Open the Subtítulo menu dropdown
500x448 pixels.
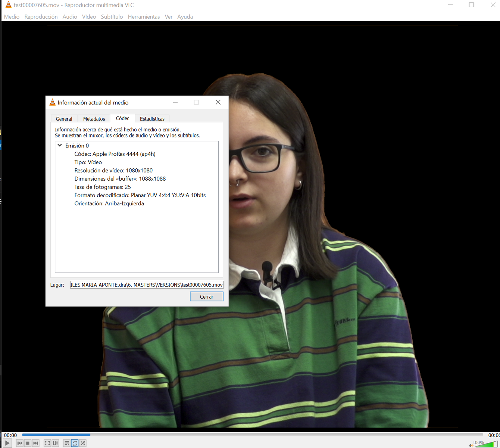click(112, 17)
